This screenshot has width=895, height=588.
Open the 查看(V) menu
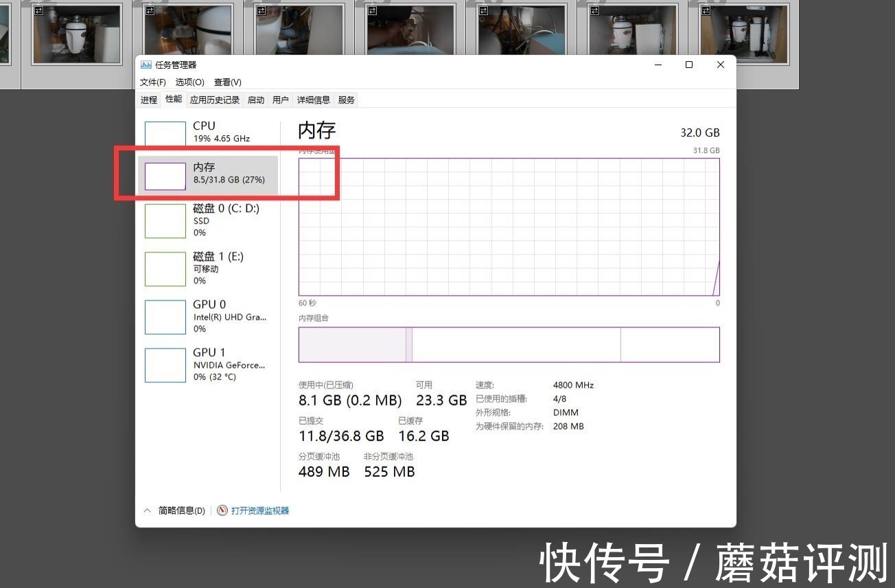(228, 82)
